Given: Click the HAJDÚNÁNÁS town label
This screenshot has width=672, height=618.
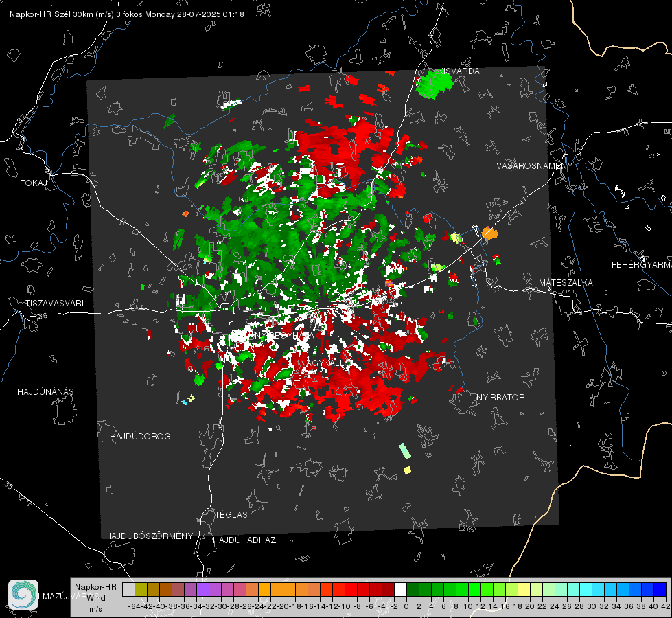Looking at the screenshot, I should coord(45,392).
